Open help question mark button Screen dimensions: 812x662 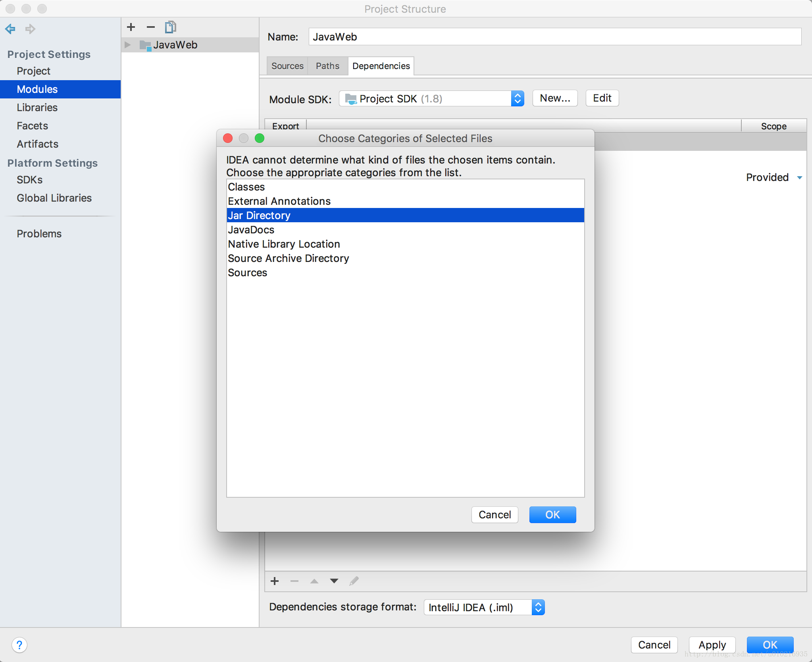click(x=19, y=645)
